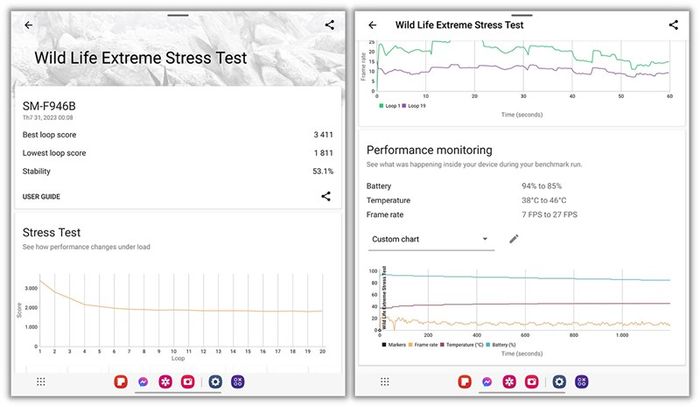The image size is (700, 407).
Task: Tap the drag handle atop left panel
Action: (178, 15)
